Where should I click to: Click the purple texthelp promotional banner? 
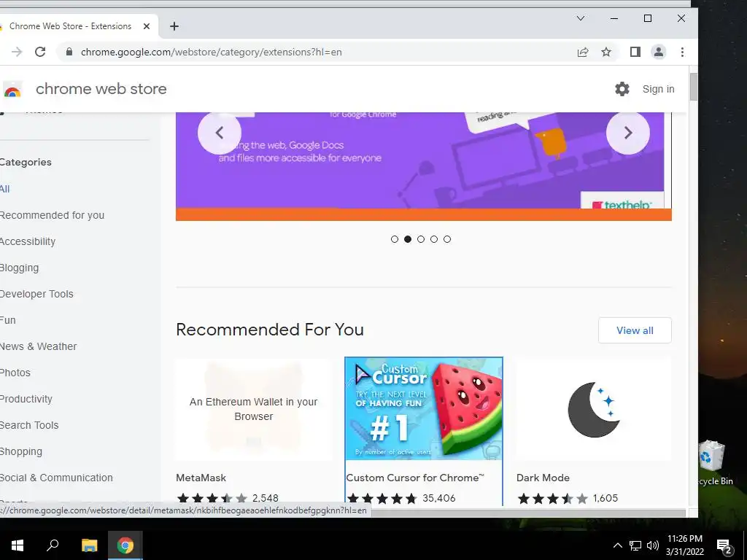424,166
